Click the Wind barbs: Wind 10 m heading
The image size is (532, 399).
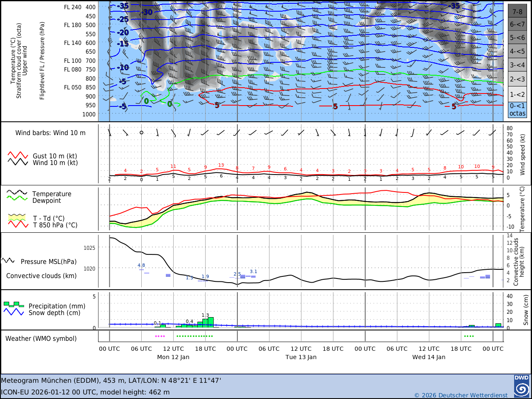click(x=50, y=133)
